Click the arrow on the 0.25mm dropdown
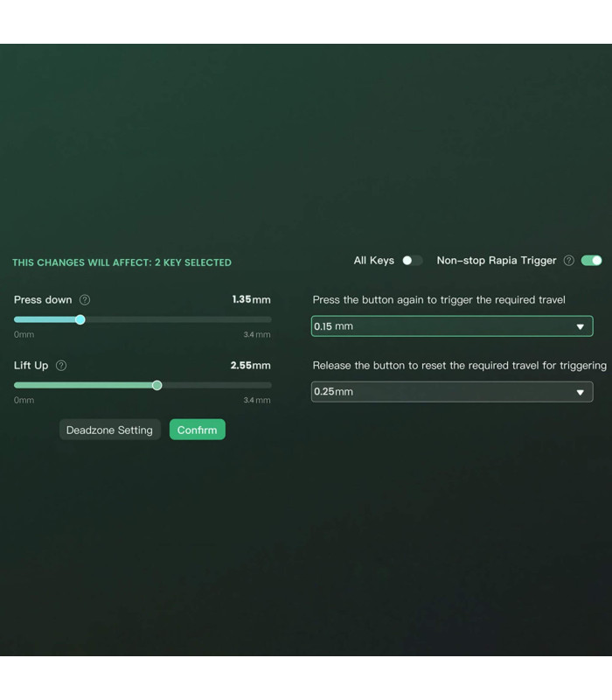The width and height of the screenshot is (612, 700). click(x=580, y=393)
